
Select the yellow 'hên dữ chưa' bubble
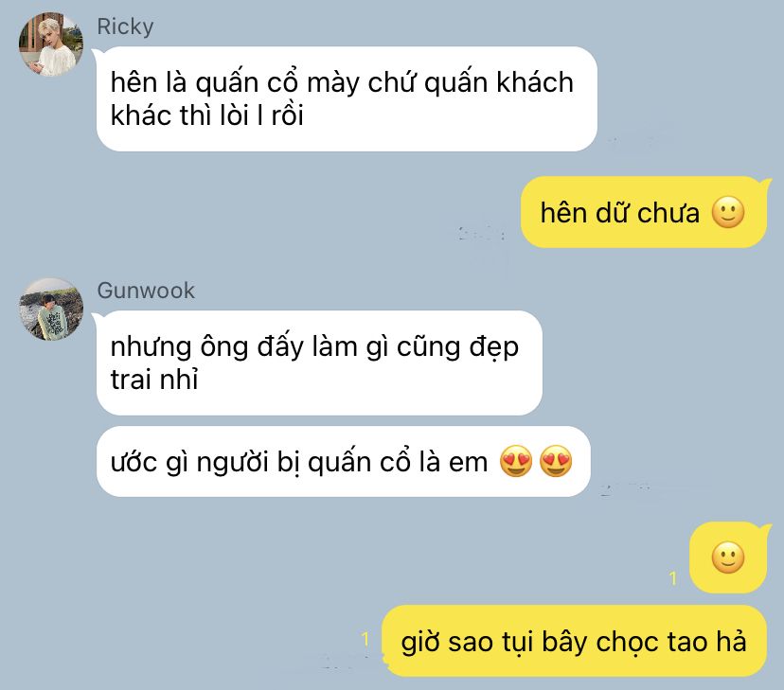[644, 212]
